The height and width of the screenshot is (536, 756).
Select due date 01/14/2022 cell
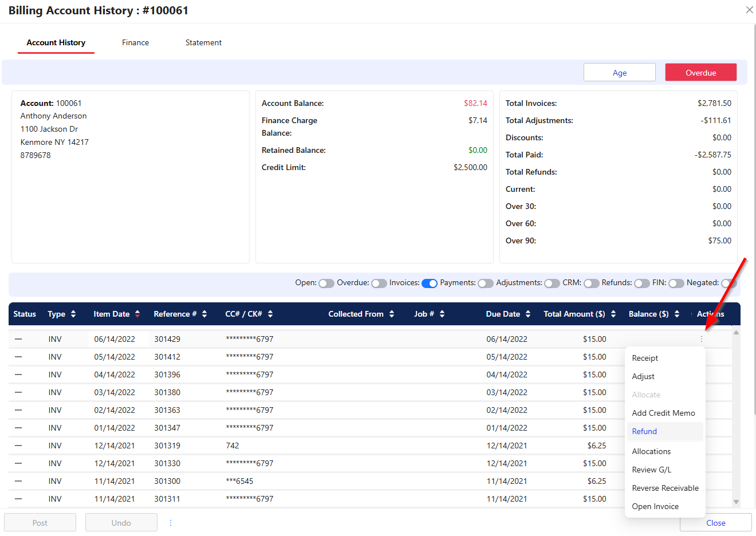coord(507,428)
